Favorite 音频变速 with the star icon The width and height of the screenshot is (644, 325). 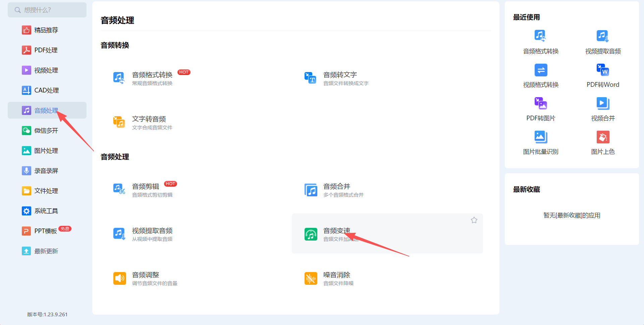pos(474,220)
